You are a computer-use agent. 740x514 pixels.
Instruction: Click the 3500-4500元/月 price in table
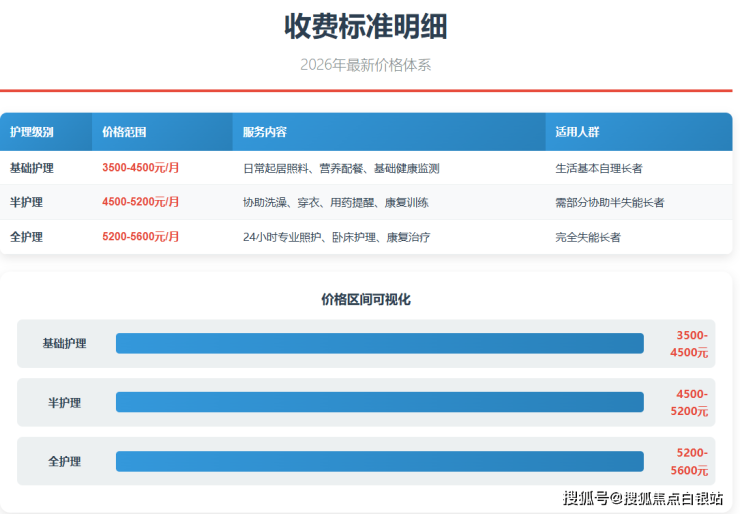click(x=140, y=168)
